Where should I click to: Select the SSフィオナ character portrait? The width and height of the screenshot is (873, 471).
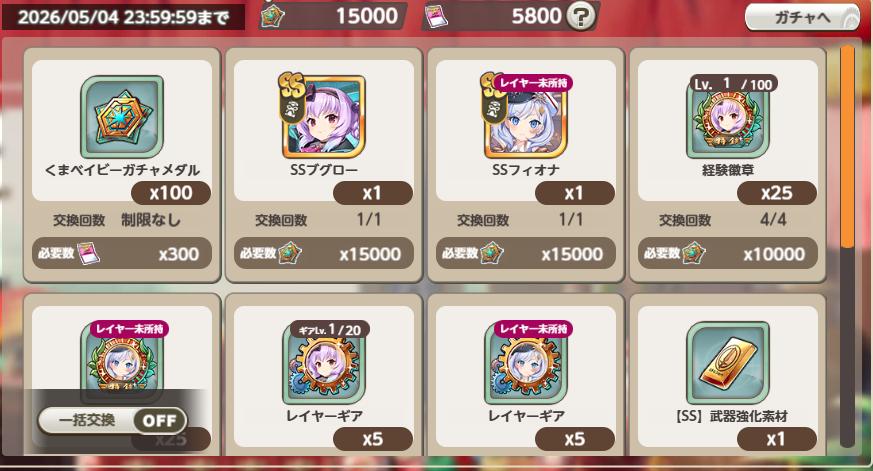(x=526, y=117)
